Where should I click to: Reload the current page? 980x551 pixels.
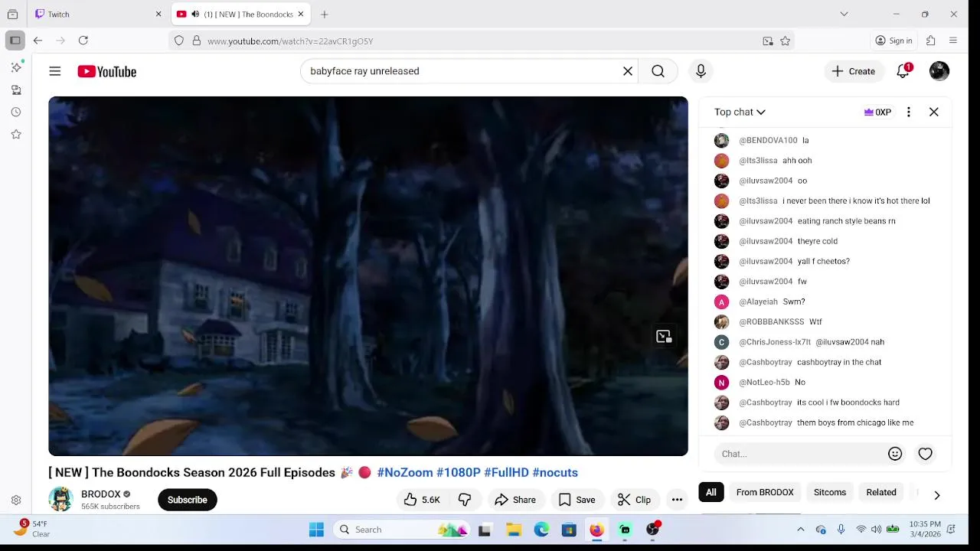(83, 41)
